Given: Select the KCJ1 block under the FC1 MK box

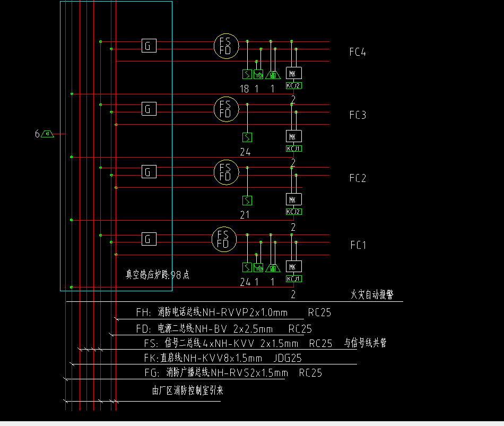Looking at the screenshot, I should pos(294,279).
